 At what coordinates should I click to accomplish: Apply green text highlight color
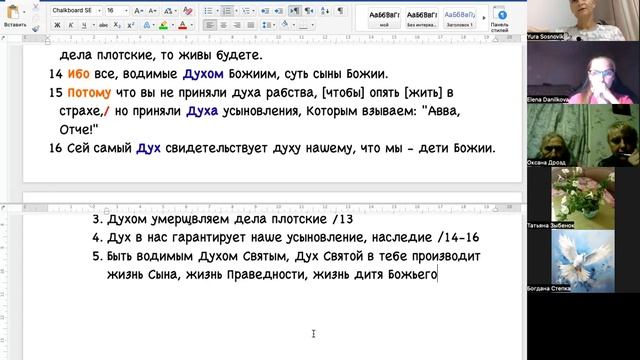(164, 26)
